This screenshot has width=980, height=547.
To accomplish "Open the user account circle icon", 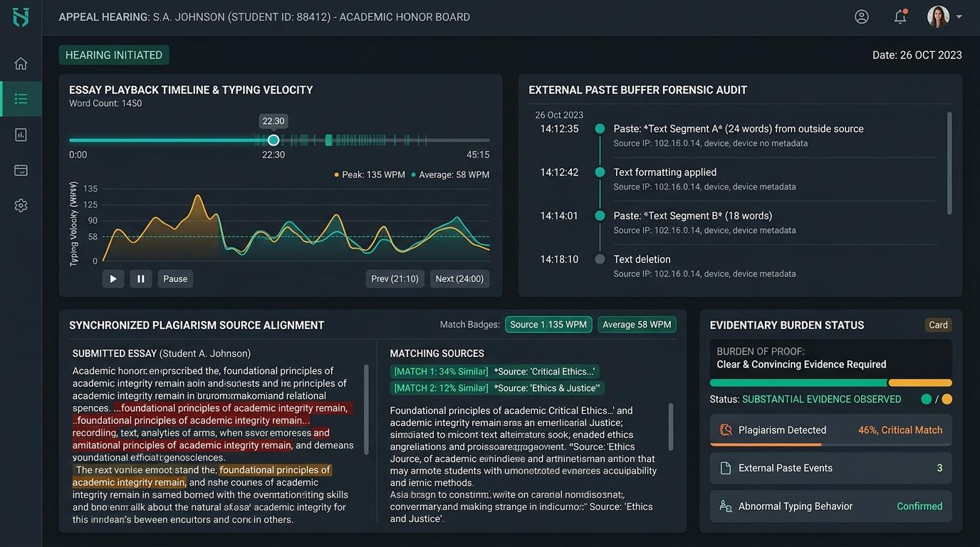I will [862, 16].
